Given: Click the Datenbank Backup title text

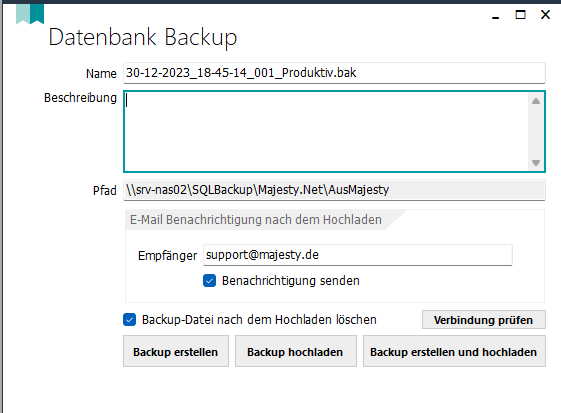Looking at the screenshot, I should point(143,38).
